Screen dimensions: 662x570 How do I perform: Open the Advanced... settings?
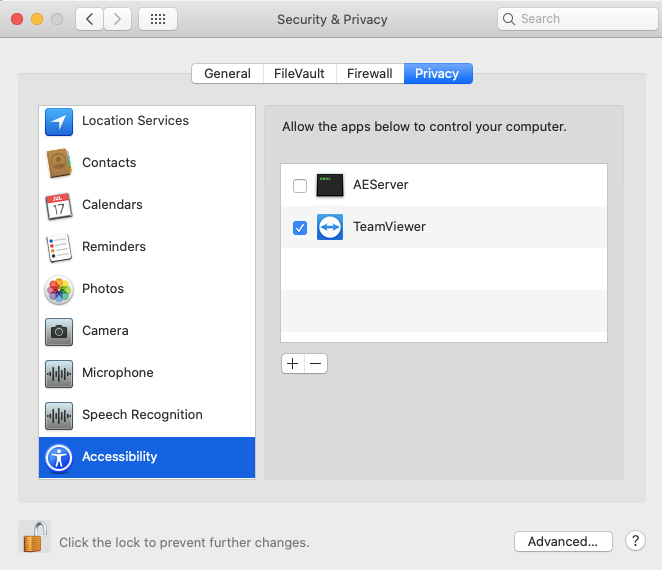563,541
